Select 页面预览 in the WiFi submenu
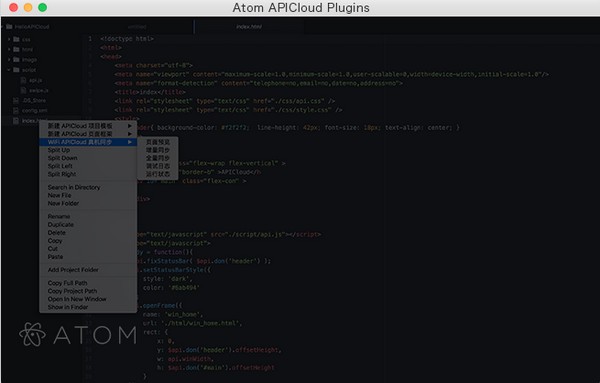The width and height of the screenshot is (600, 383). (158, 142)
